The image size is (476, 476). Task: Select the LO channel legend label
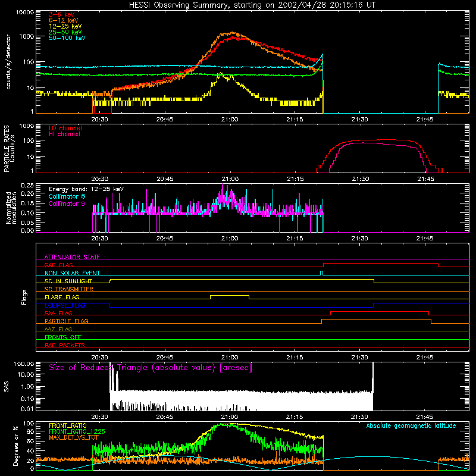[65, 128]
